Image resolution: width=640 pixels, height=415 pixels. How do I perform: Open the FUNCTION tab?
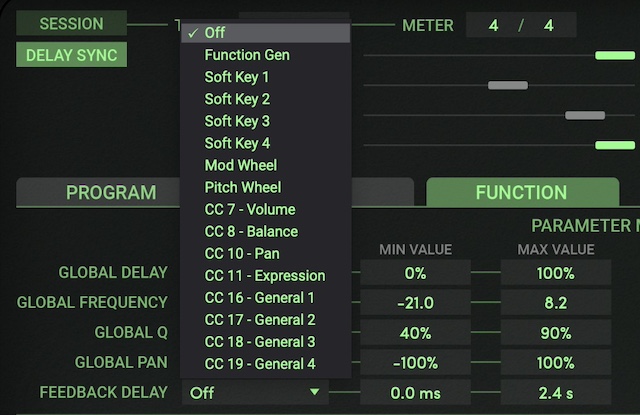pyautogui.click(x=521, y=192)
